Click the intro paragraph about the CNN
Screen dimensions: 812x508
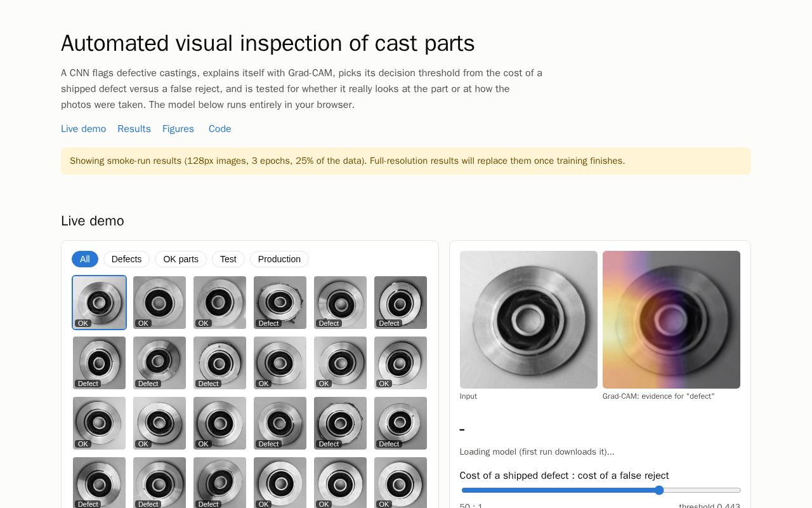click(302, 89)
